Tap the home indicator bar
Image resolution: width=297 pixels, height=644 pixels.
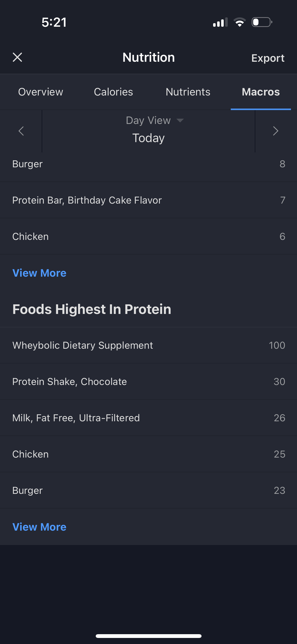(x=148, y=636)
